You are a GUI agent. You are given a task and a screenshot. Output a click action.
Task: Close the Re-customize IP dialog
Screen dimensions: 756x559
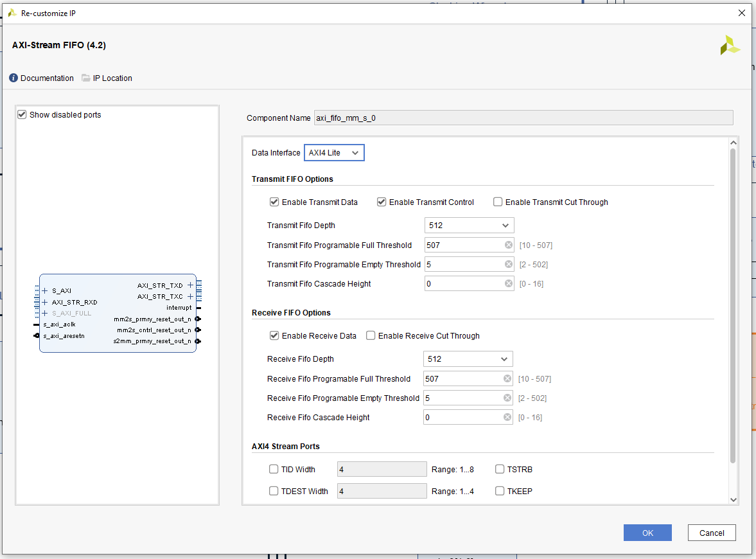pyautogui.click(x=741, y=13)
